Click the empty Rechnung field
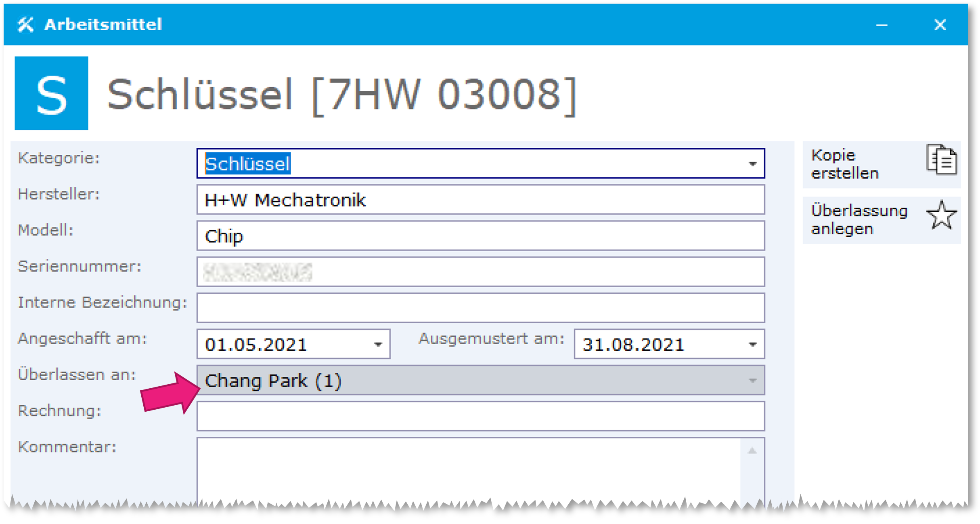980x524 pixels. 480,417
